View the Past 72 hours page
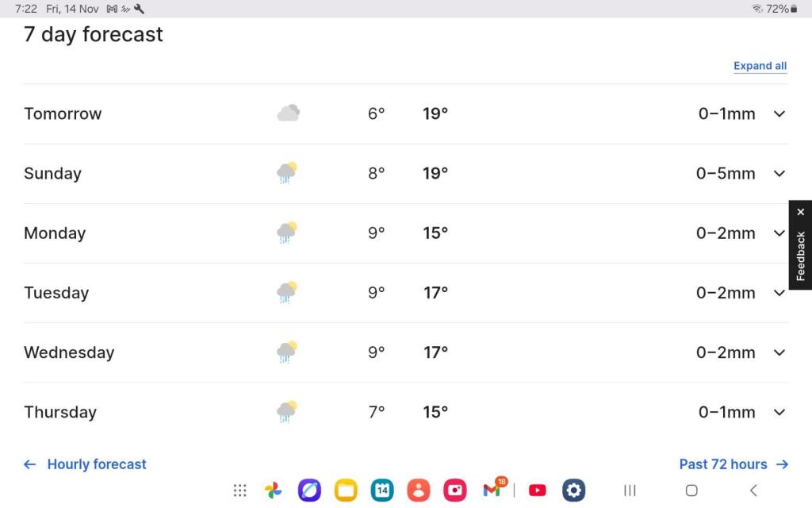The width and height of the screenshot is (812, 508). (x=725, y=464)
